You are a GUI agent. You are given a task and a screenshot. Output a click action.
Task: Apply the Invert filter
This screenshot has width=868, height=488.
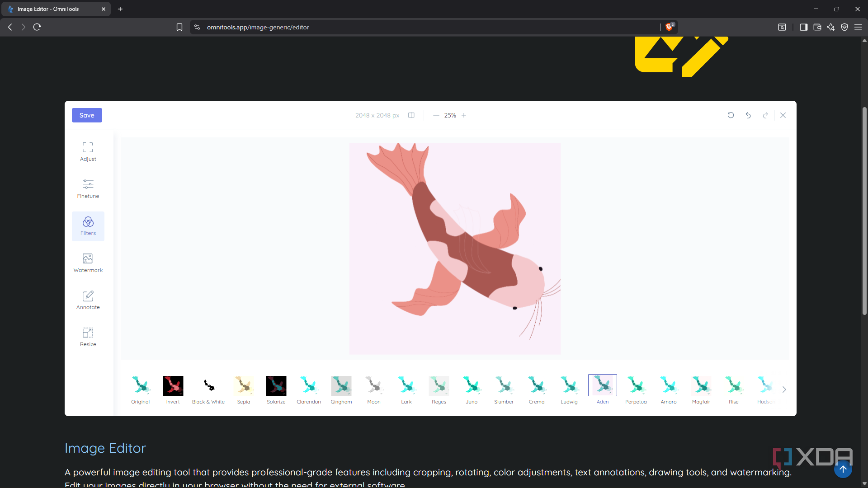pos(173,389)
